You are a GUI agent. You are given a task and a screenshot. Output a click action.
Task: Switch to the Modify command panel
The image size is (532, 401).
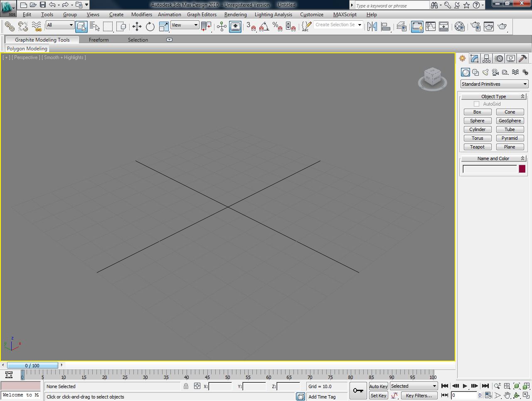474,59
